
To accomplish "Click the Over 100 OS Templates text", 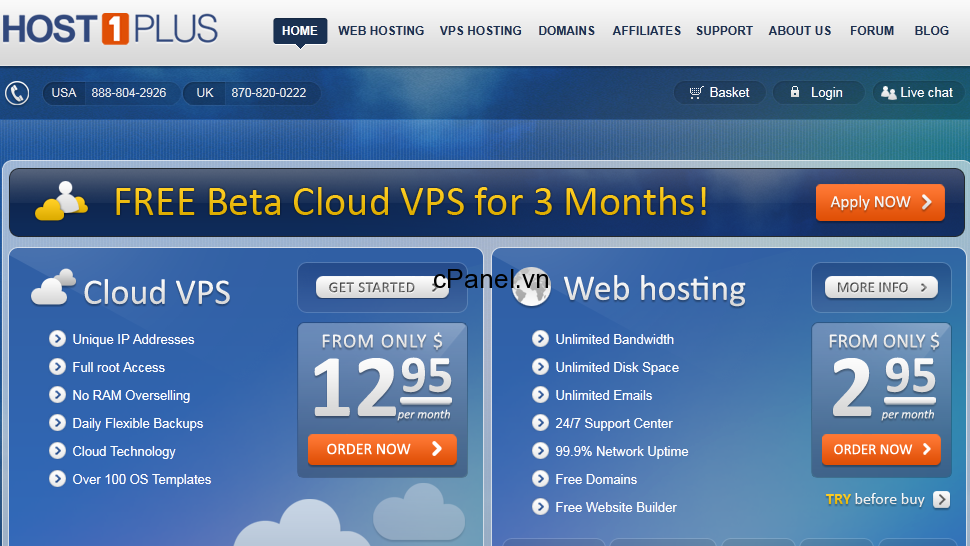I will coord(142,479).
